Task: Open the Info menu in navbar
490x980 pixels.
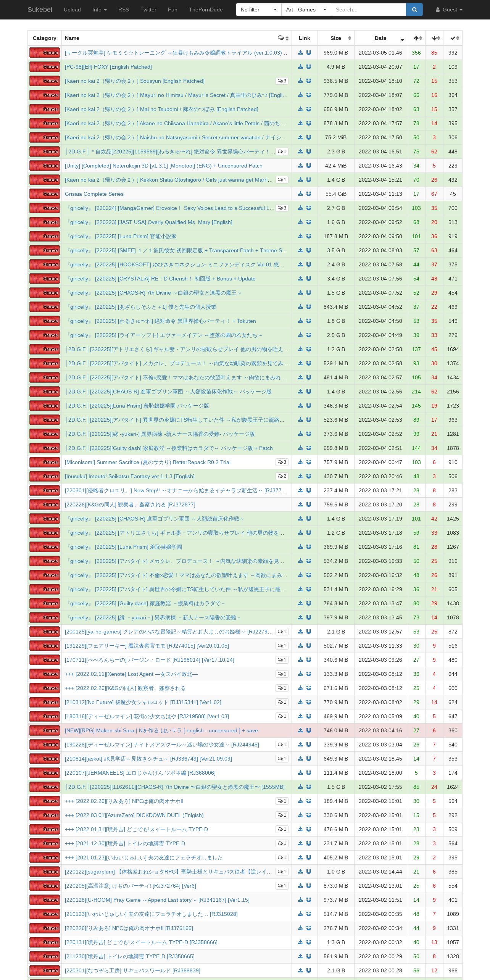Action: point(100,10)
